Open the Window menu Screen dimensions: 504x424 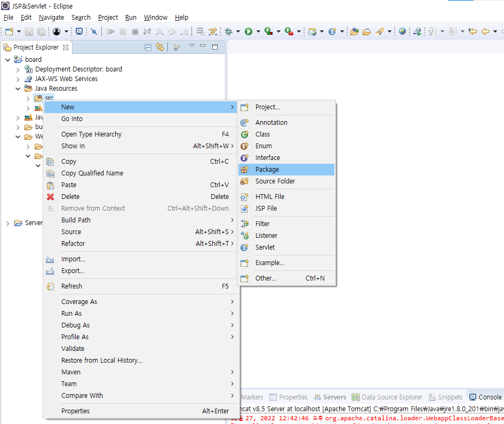(156, 18)
